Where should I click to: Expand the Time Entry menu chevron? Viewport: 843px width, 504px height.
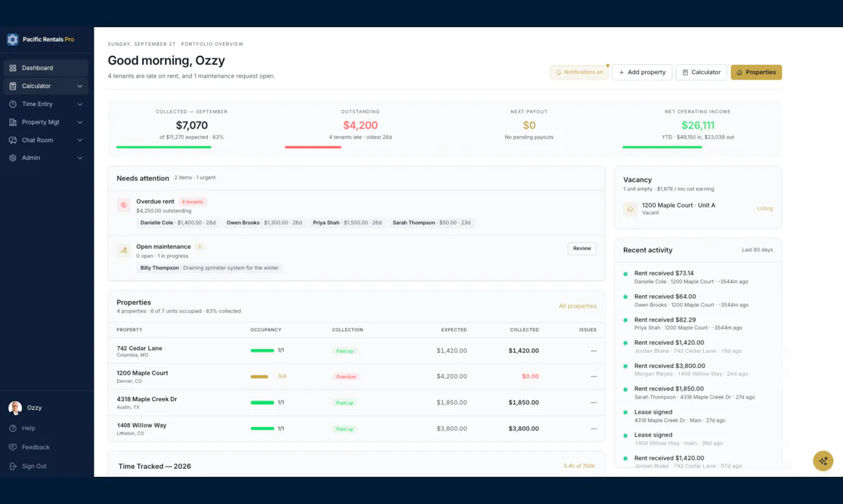80,104
